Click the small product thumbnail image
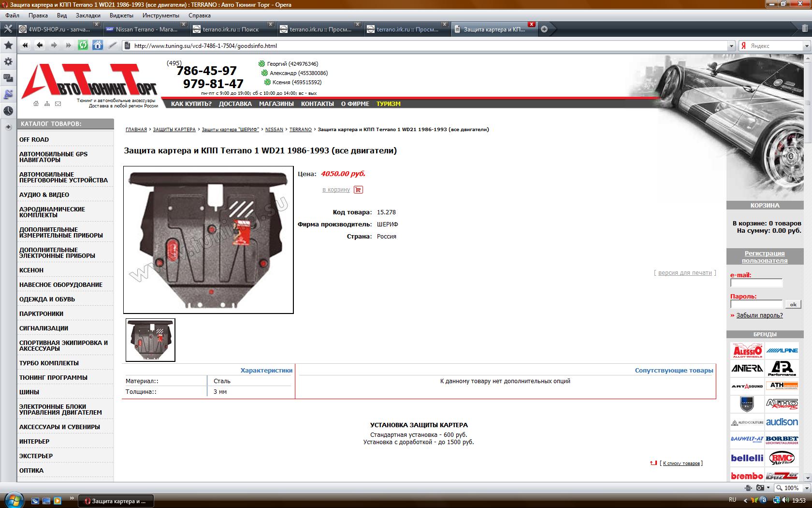The width and height of the screenshot is (812, 508). [150, 340]
